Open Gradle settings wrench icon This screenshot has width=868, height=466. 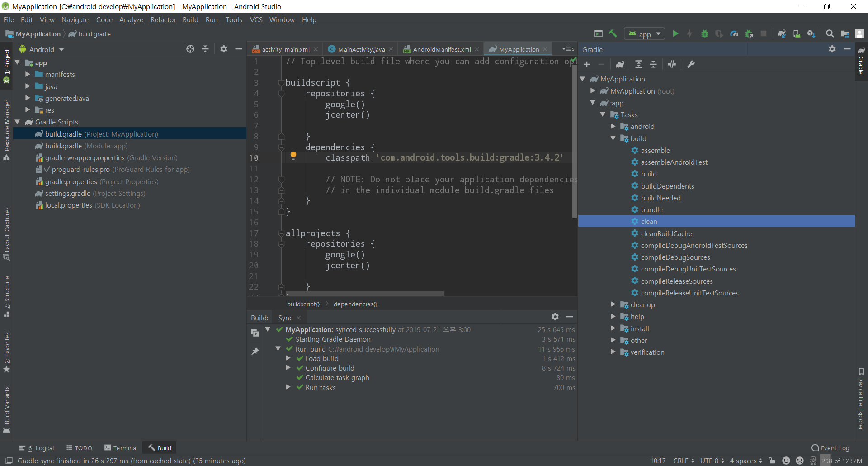point(691,64)
